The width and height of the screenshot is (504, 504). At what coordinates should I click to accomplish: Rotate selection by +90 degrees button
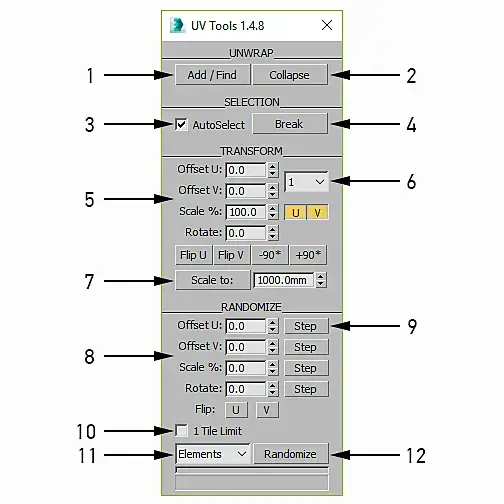(308, 255)
